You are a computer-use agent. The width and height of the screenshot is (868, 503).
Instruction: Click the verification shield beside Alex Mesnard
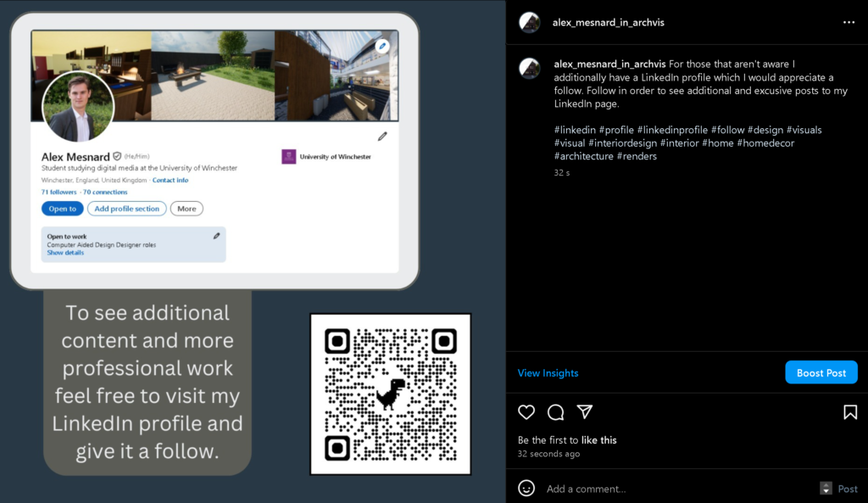[117, 157]
